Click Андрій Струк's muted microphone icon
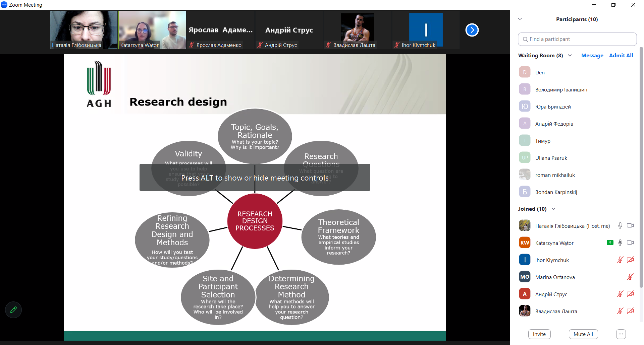The height and width of the screenshot is (345, 644). [620, 294]
